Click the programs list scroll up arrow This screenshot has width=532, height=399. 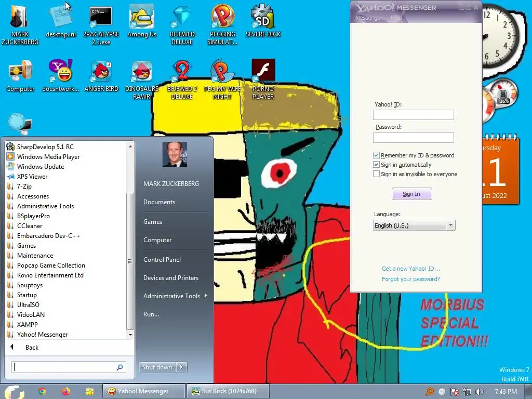[x=130, y=147]
